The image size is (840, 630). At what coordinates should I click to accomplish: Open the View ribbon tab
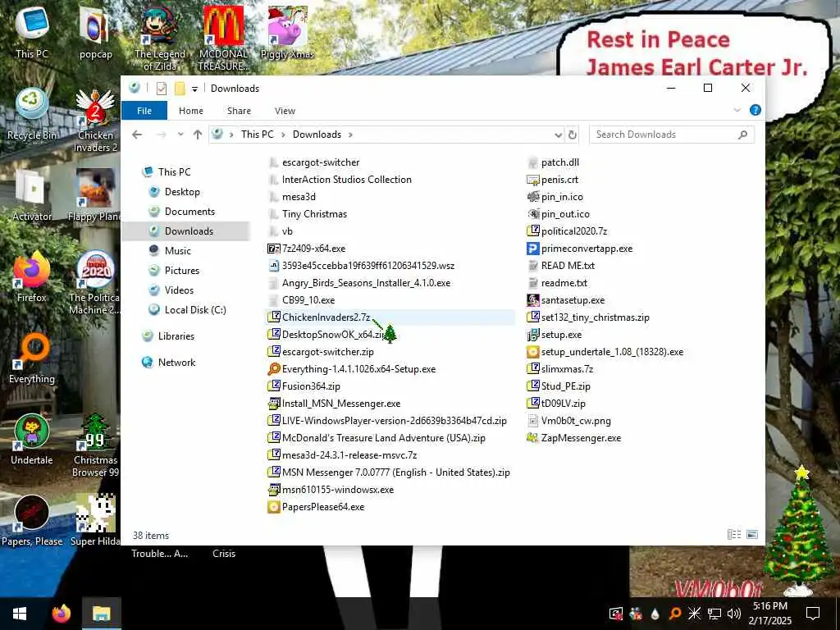pos(285,111)
